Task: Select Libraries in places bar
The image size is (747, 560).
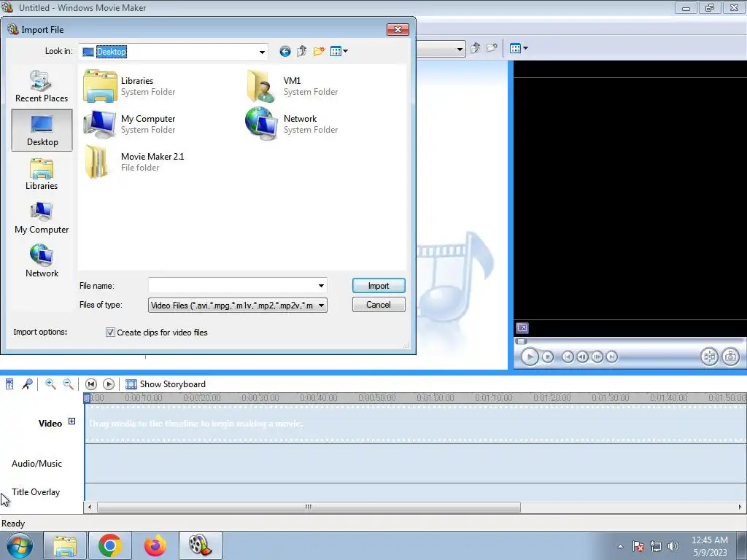Action: [42, 174]
